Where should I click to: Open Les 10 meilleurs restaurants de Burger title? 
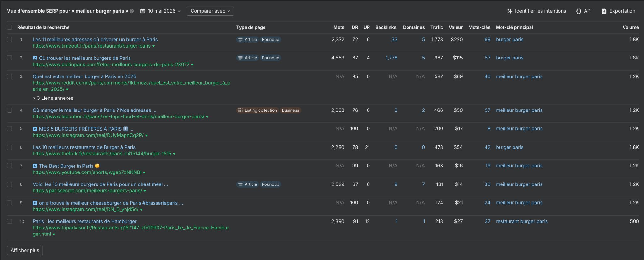tap(84, 147)
